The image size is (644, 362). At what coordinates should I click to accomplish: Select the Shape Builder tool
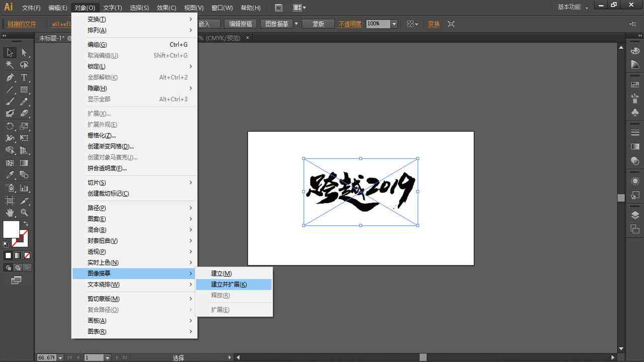tap(10, 150)
